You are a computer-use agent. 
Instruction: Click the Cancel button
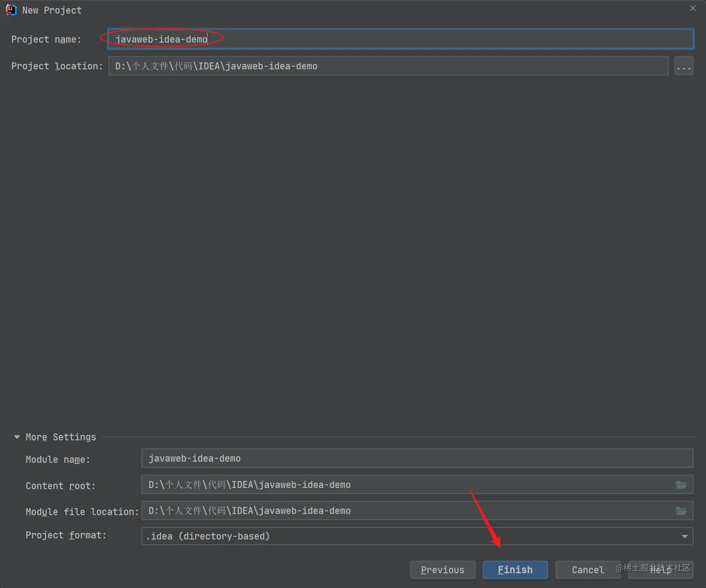click(x=588, y=570)
